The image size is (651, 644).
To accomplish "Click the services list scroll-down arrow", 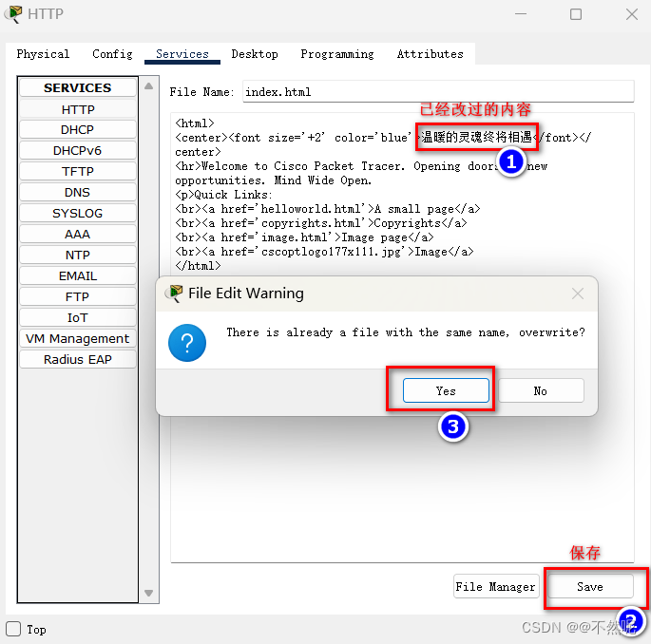I will tap(148, 593).
